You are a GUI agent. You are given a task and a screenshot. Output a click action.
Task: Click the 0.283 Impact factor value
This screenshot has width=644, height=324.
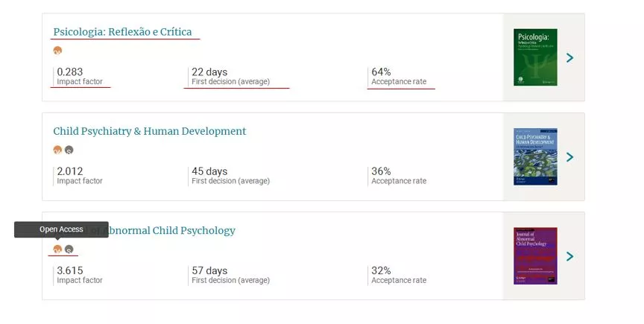(x=70, y=72)
